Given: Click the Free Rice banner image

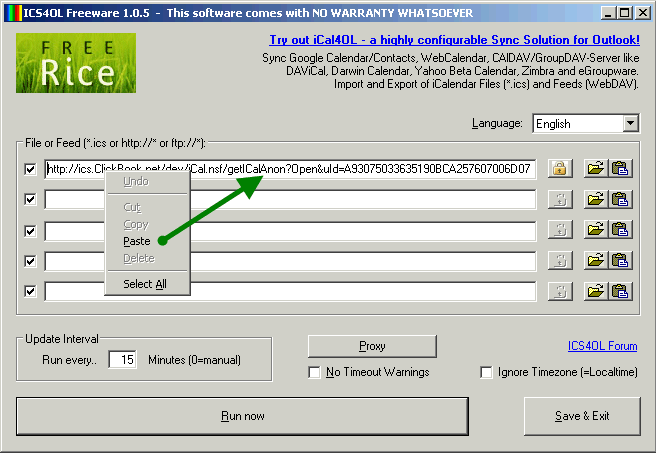Looking at the screenshot, I should [x=76, y=63].
